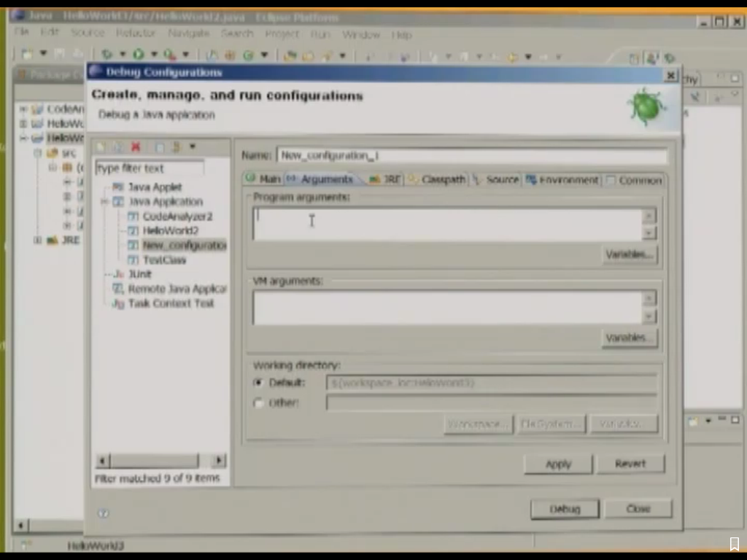
Task: Switch to the JRE tab
Action: point(385,179)
